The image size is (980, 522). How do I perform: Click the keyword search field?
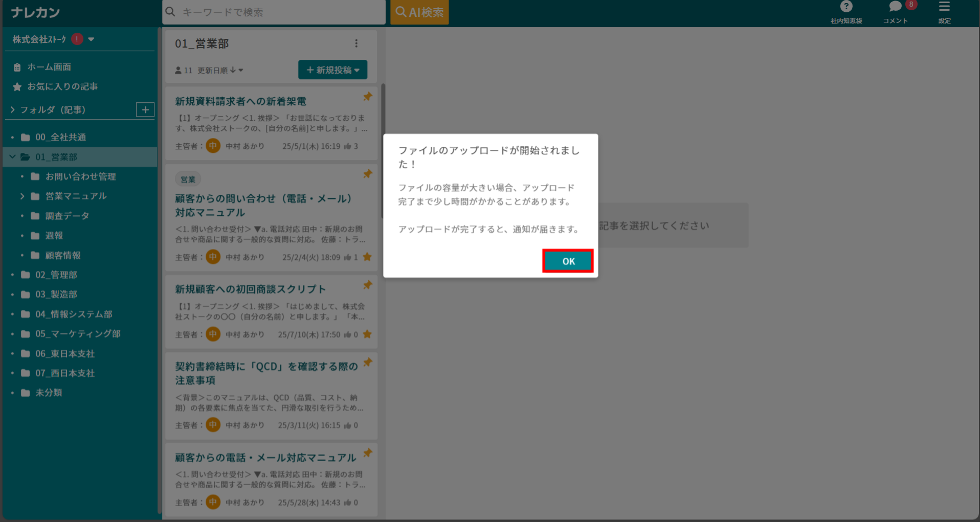[274, 11]
